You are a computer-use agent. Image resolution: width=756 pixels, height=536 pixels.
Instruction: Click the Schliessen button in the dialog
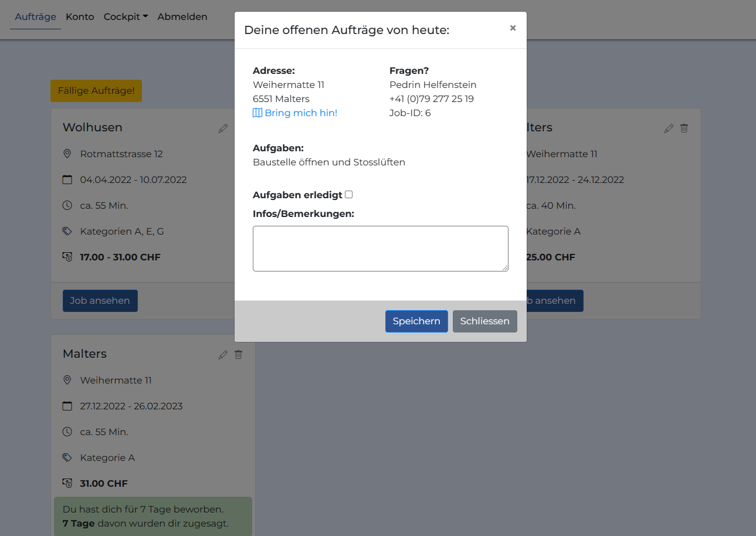tap(484, 321)
